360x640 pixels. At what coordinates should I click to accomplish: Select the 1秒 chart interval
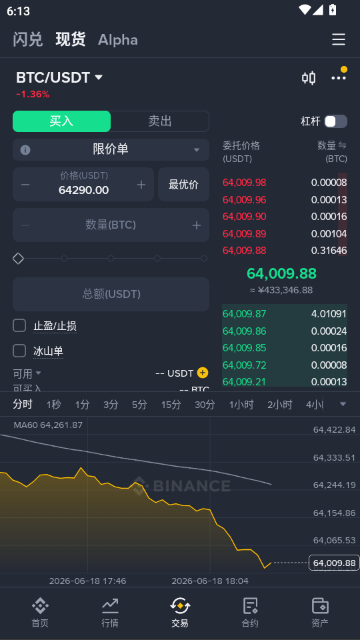tap(53, 404)
